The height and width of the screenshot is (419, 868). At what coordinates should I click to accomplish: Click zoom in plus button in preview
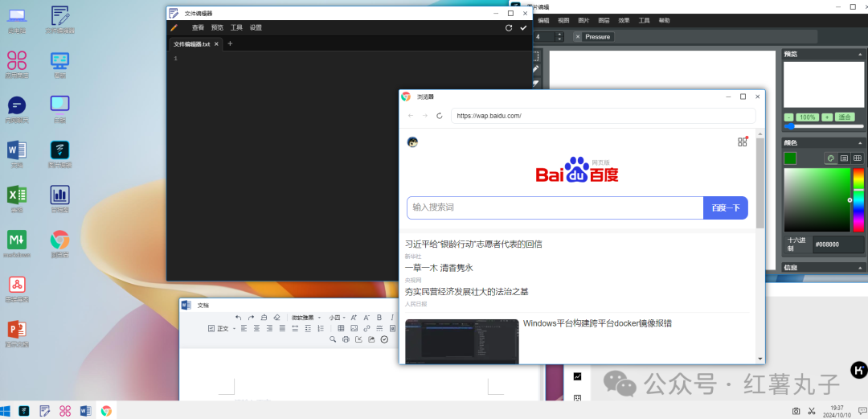tap(827, 117)
